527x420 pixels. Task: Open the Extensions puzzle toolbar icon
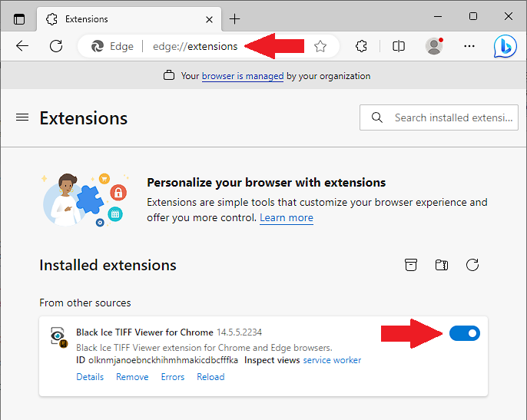click(x=361, y=46)
